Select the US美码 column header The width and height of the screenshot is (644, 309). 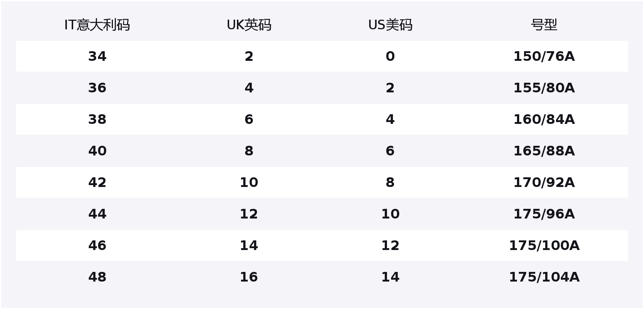(x=390, y=25)
